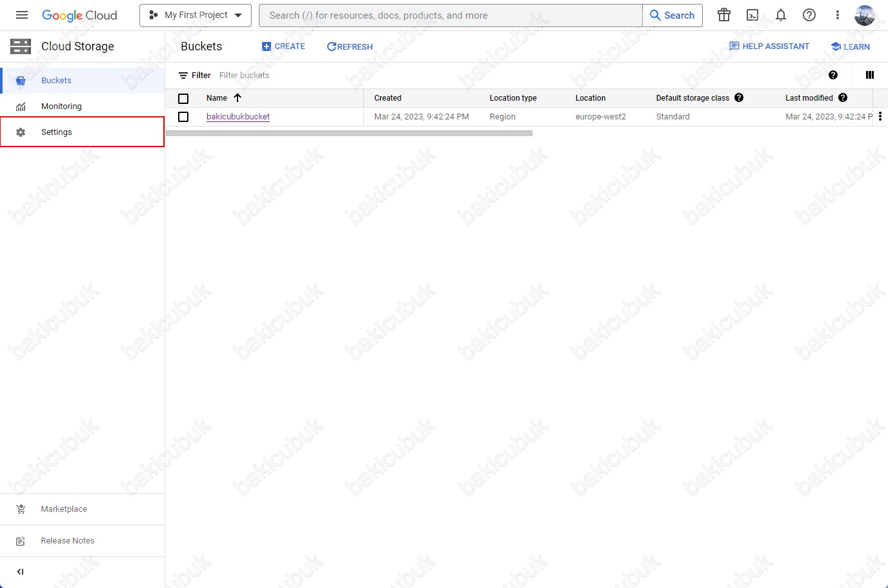
Task: Click the Default storage class header
Action: point(692,98)
